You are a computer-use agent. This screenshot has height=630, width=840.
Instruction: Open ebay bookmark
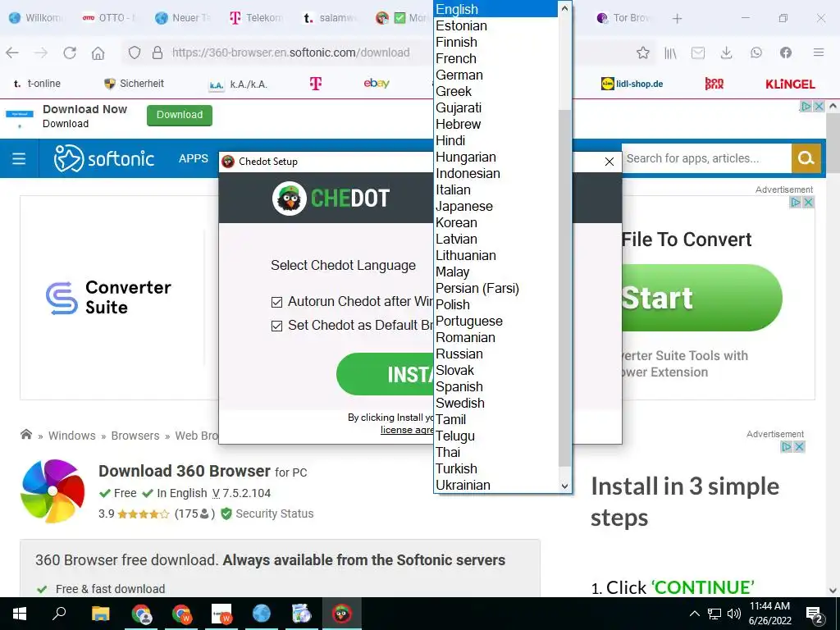point(377,83)
